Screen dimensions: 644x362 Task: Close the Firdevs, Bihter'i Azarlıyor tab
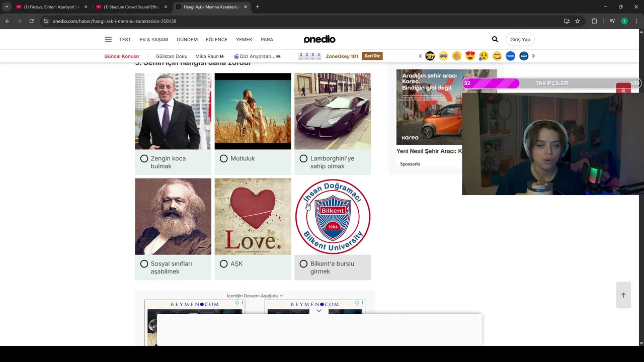(x=86, y=7)
